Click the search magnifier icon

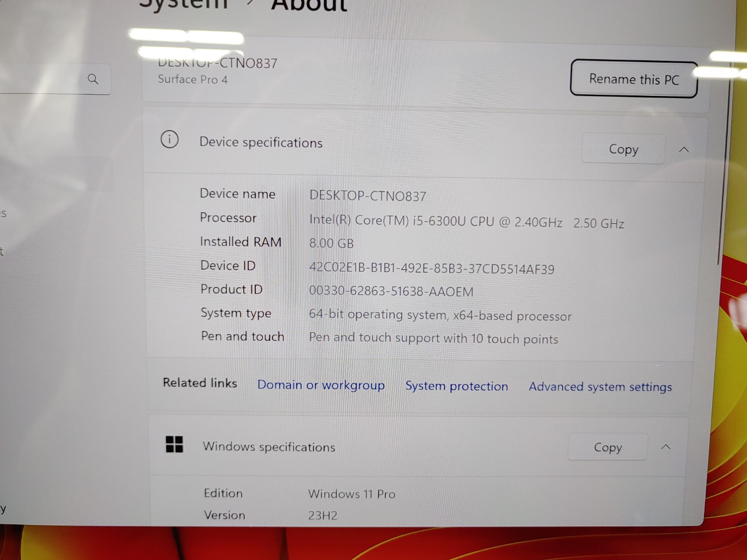point(93,79)
